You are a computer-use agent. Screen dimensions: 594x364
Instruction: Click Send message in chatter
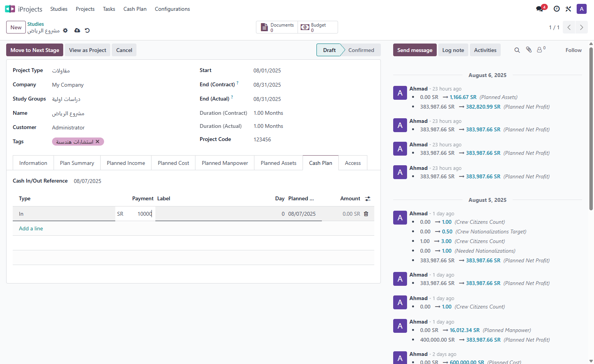click(415, 50)
